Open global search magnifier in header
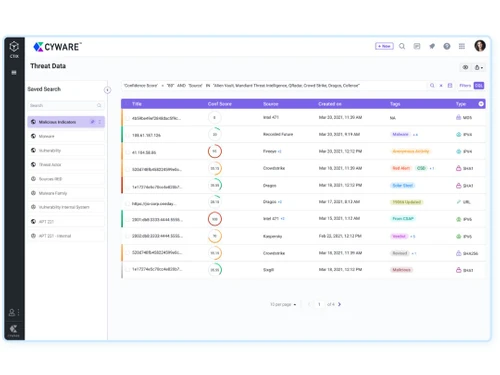Screen dimensions: 500x375 (402, 46)
